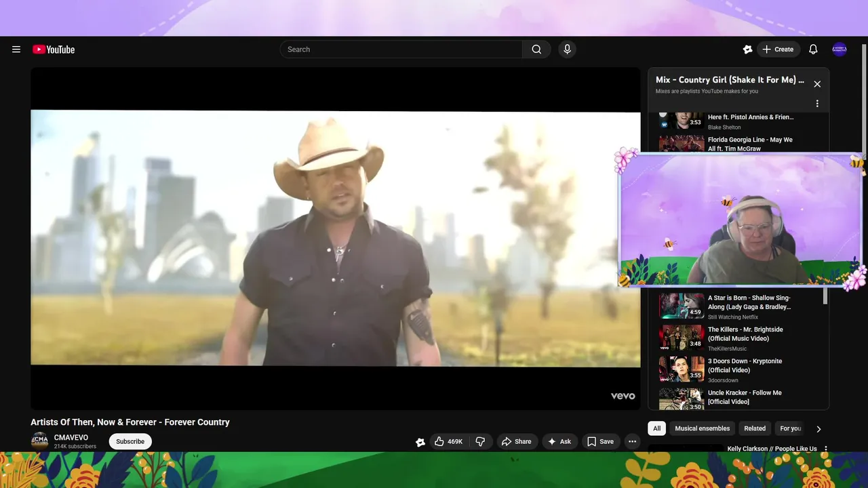Viewport: 868px width, 488px height.
Task: Play A Star is Born Shallow thumbnail
Action: (682, 306)
